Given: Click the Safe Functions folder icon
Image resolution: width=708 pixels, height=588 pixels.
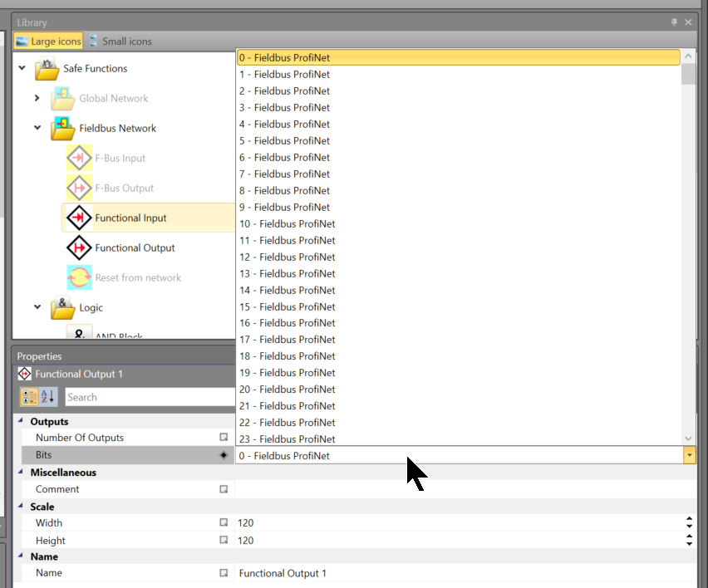Looking at the screenshot, I should 47,68.
